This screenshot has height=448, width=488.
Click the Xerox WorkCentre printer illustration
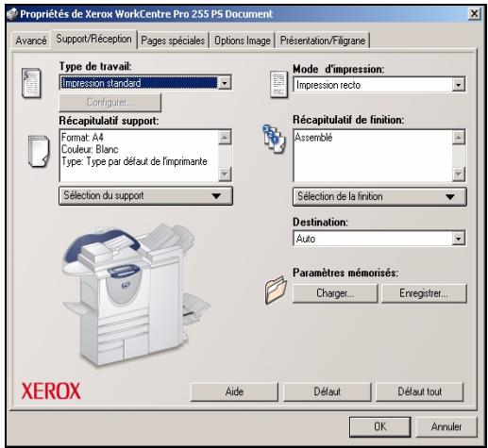point(135,295)
